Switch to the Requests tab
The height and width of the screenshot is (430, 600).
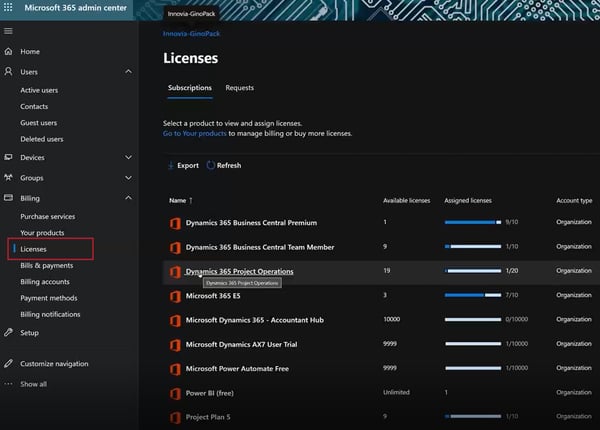click(x=240, y=88)
